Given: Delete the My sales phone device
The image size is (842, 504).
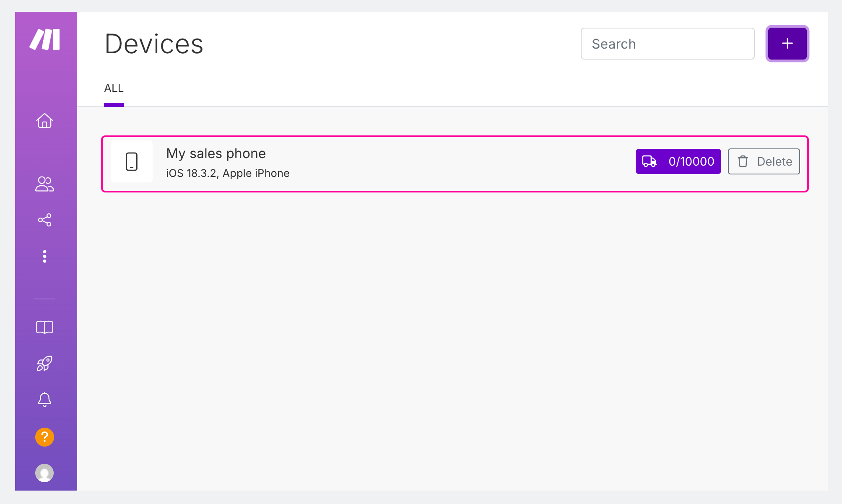Looking at the screenshot, I should coord(764,161).
